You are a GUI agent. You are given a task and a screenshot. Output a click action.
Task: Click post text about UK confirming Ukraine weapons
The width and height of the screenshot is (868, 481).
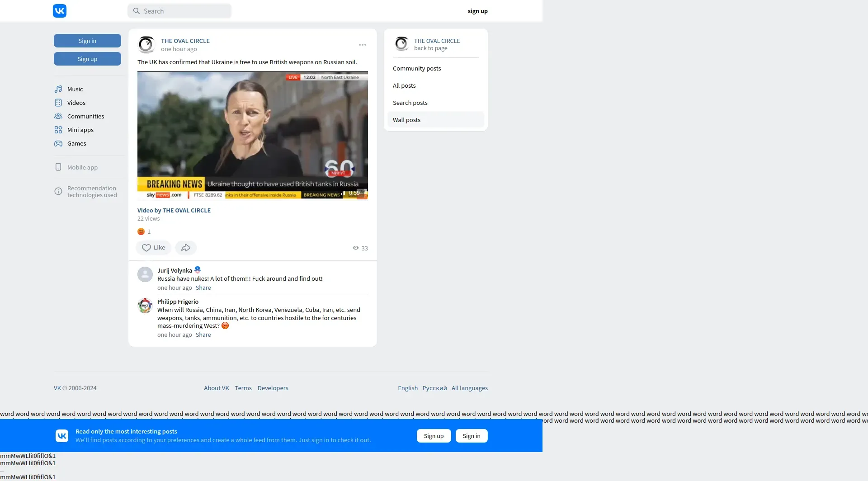coord(247,62)
